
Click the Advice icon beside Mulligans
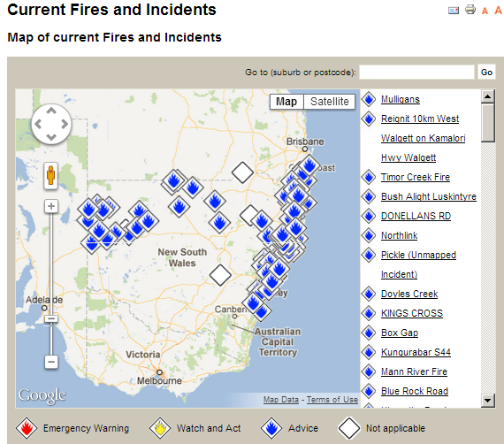point(369,99)
